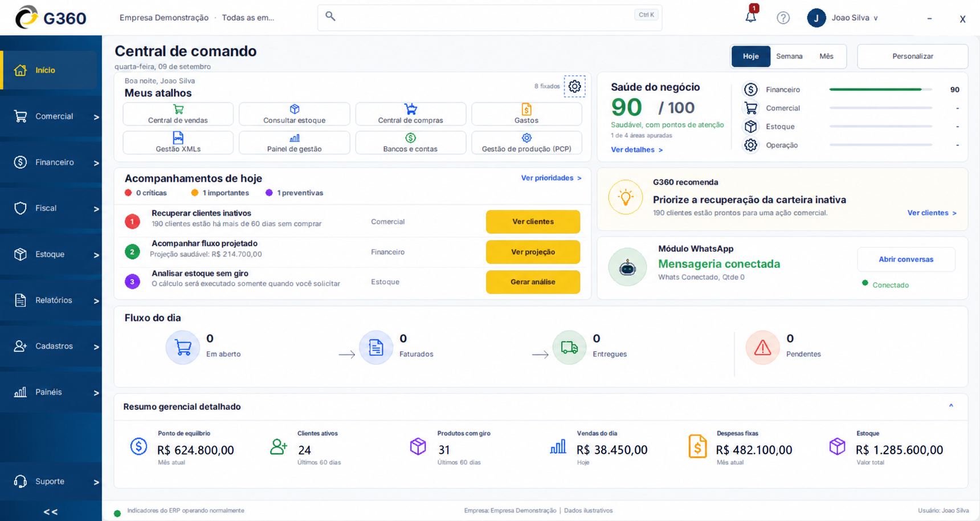
Task: Open the WhatsApp module robot icon
Action: click(627, 267)
